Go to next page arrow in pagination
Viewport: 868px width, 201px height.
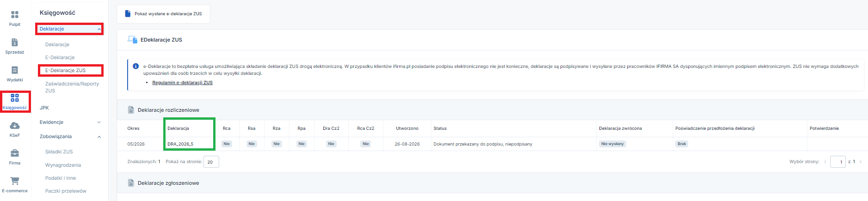[860, 162]
